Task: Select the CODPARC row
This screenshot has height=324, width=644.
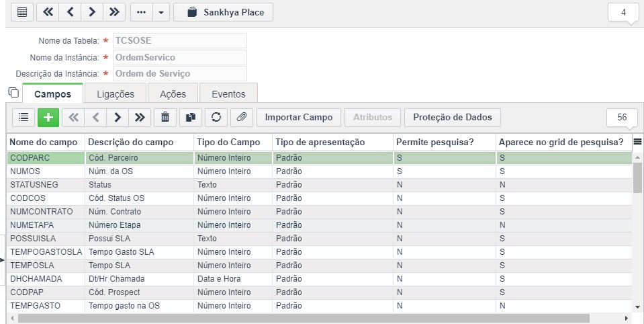Action: pyautogui.click(x=320, y=158)
